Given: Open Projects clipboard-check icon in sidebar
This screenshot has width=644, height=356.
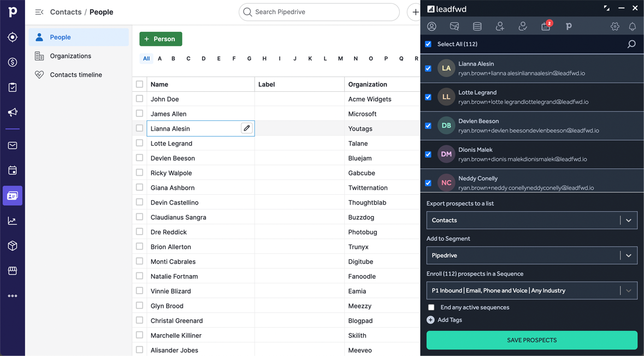Looking at the screenshot, I should tap(13, 87).
